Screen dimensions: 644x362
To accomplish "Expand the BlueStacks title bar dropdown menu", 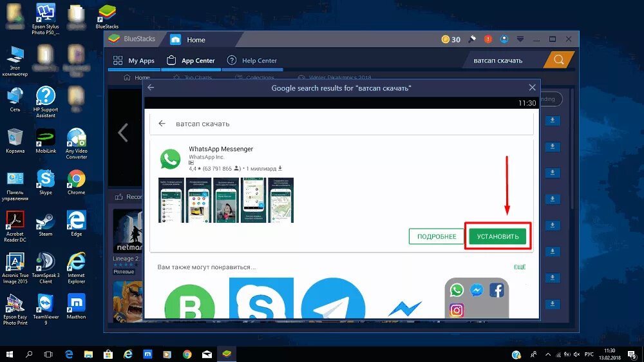I will pyautogui.click(x=520, y=39).
